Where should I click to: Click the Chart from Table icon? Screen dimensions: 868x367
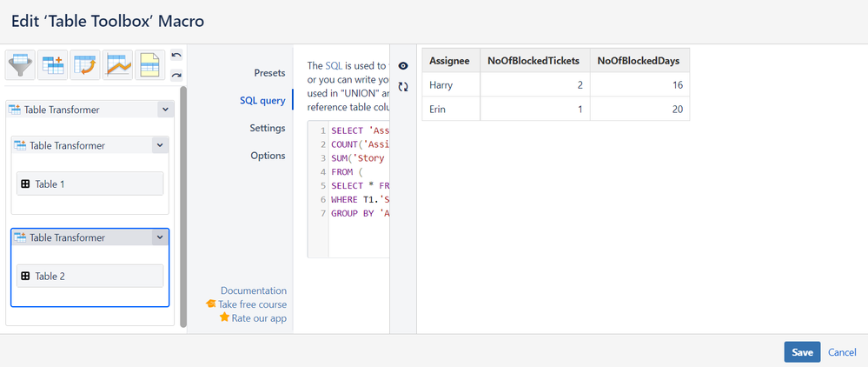117,64
